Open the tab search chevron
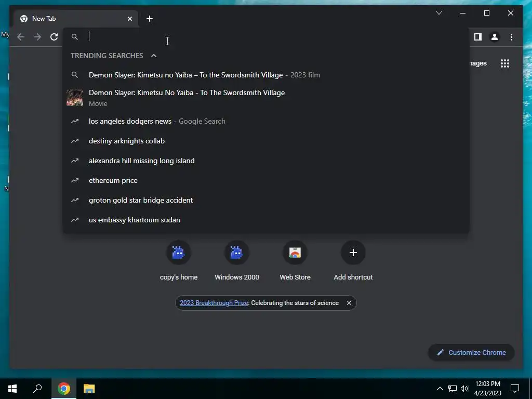 pyautogui.click(x=439, y=13)
